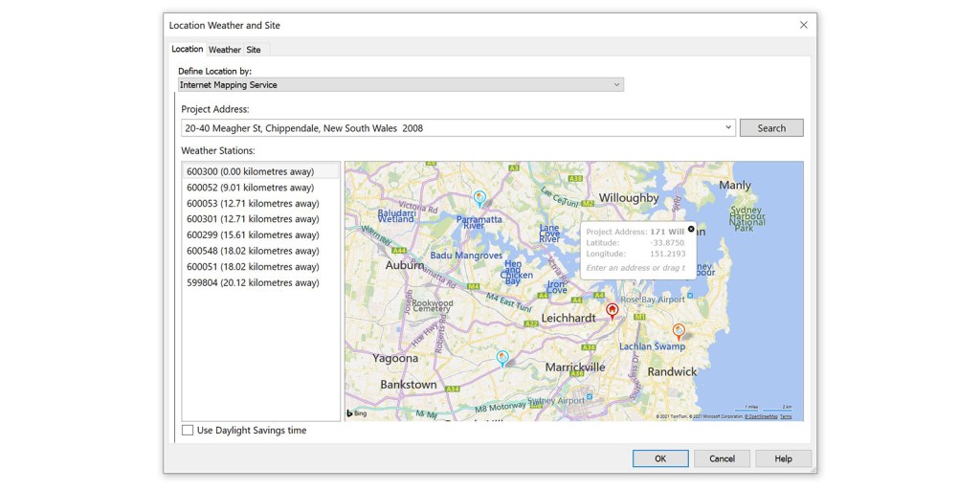Open Help for this dialog

coord(783,458)
